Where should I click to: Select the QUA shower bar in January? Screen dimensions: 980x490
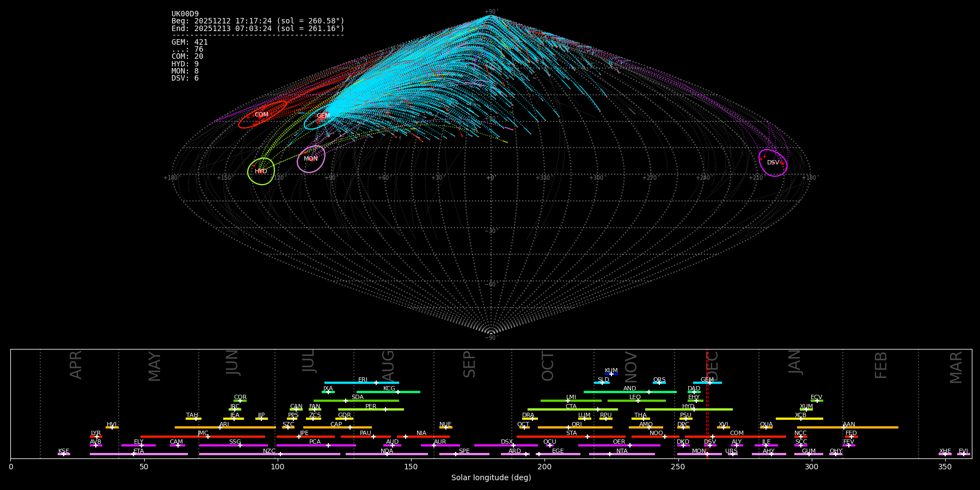point(766,427)
